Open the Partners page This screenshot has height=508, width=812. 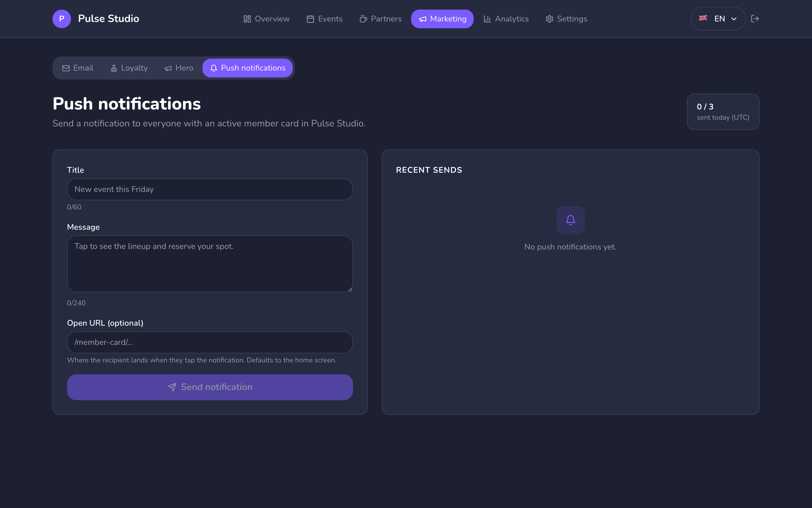click(x=381, y=19)
